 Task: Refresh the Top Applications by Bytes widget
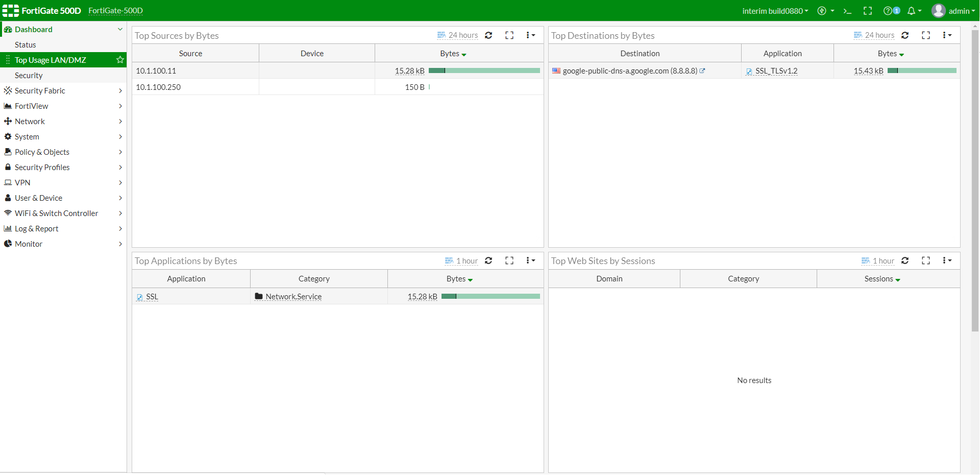pyautogui.click(x=488, y=260)
